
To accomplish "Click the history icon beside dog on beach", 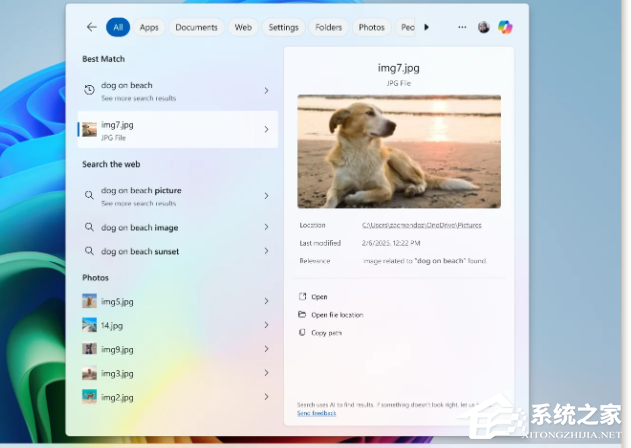I will (90, 90).
